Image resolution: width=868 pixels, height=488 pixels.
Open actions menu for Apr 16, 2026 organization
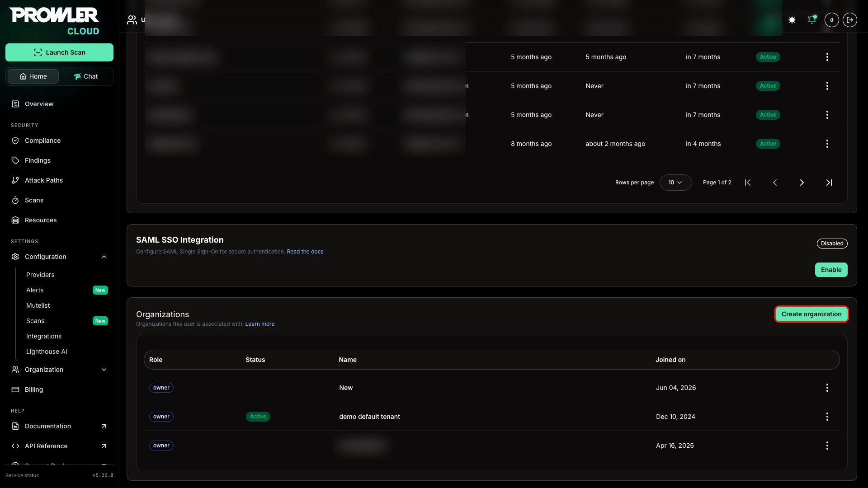(x=827, y=446)
